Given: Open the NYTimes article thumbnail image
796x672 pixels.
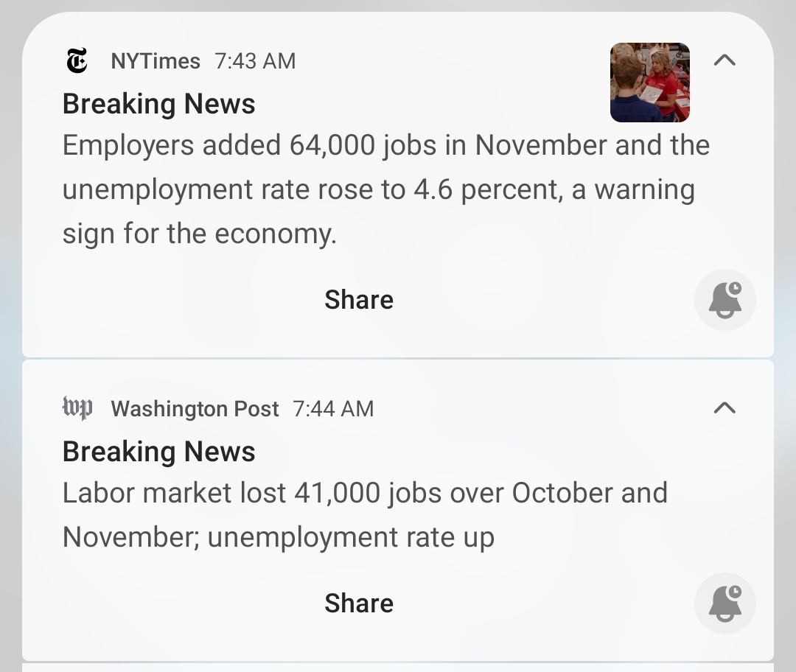Looking at the screenshot, I should pyautogui.click(x=650, y=82).
